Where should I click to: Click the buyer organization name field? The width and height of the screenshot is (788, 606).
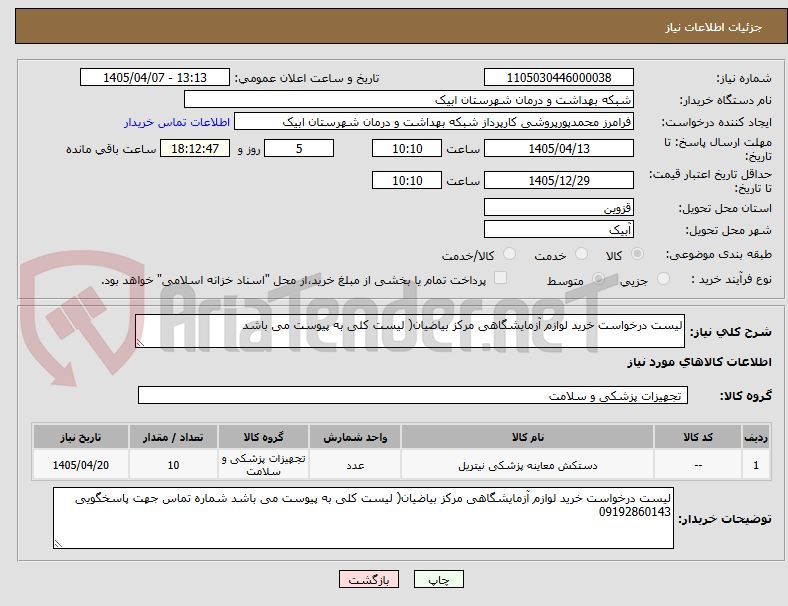click(409, 99)
